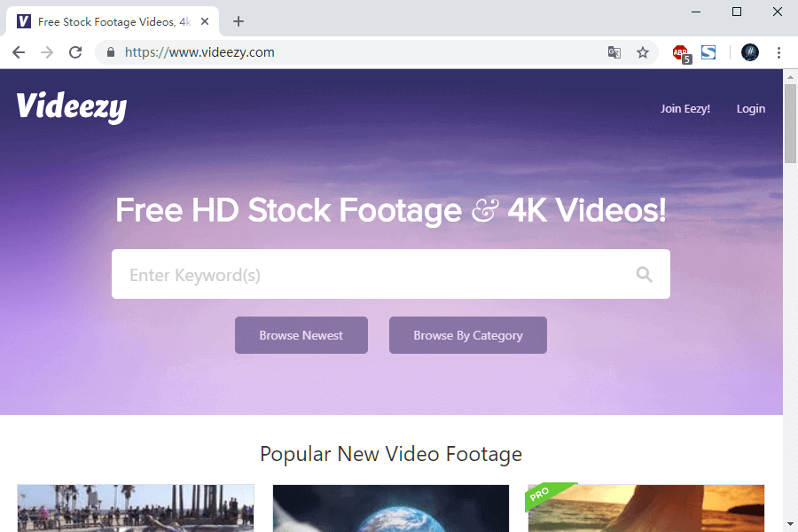This screenshot has width=798, height=532.
Task: Click the blue S extension icon
Action: pyautogui.click(x=708, y=52)
